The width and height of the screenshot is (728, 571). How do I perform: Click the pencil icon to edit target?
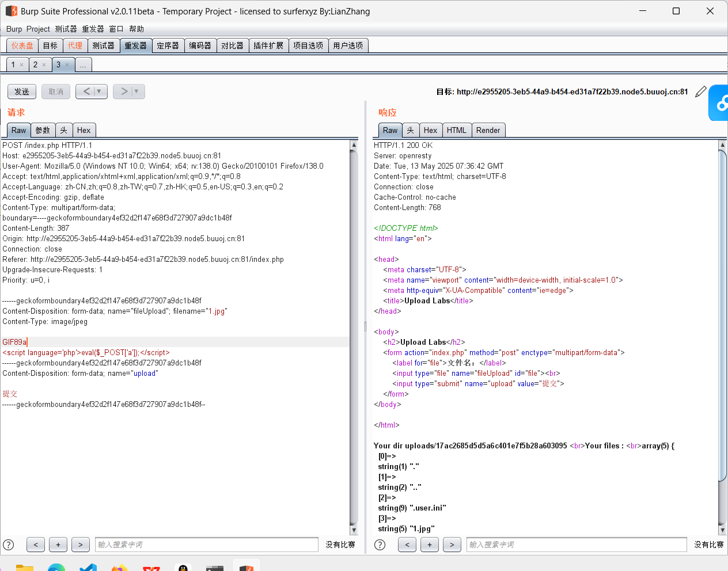click(701, 92)
